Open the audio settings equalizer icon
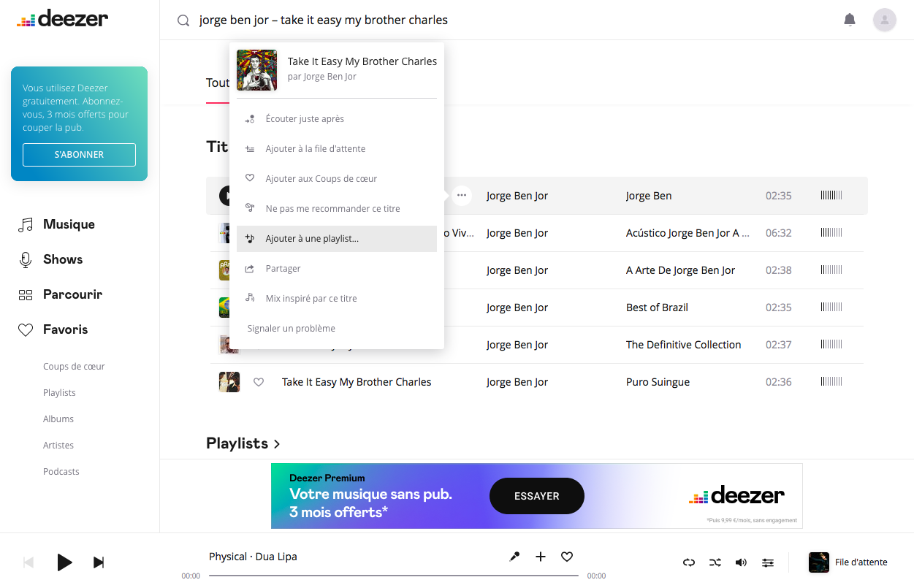914x588 pixels. tap(768, 562)
